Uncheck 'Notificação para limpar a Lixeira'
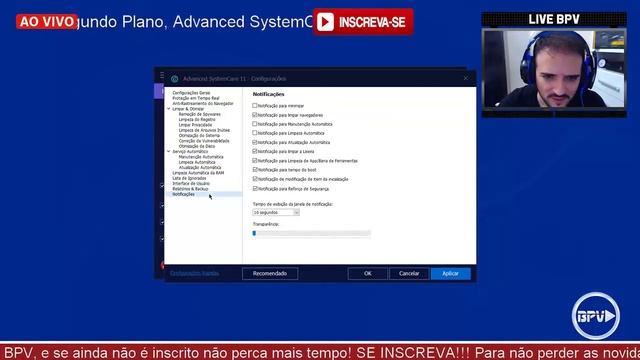Image resolution: width=640 pixels, height=360 pixels. (x=255, y=151)
